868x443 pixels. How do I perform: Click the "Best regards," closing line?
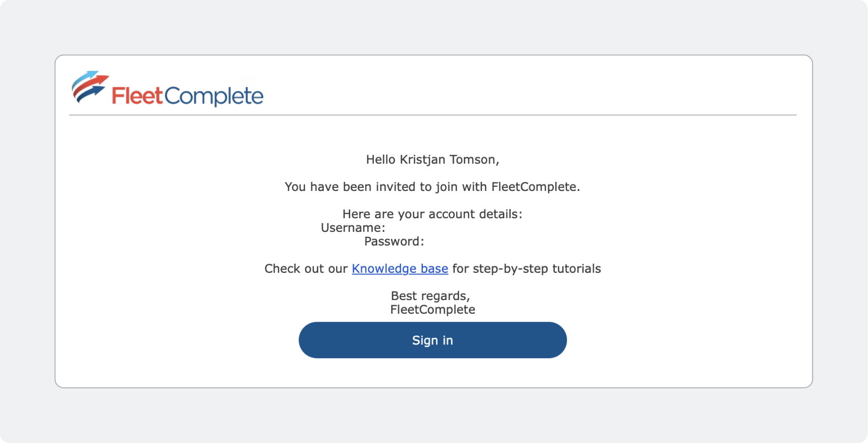tap(430, 296)
